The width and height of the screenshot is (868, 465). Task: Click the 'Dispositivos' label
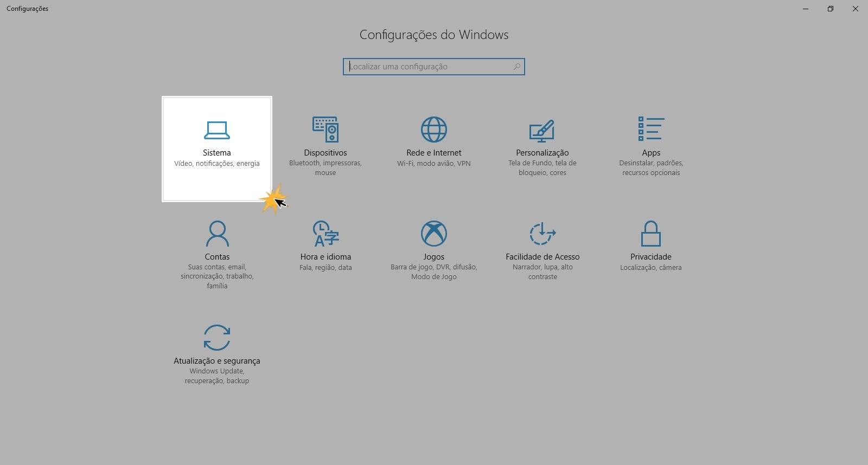point(325,153)
